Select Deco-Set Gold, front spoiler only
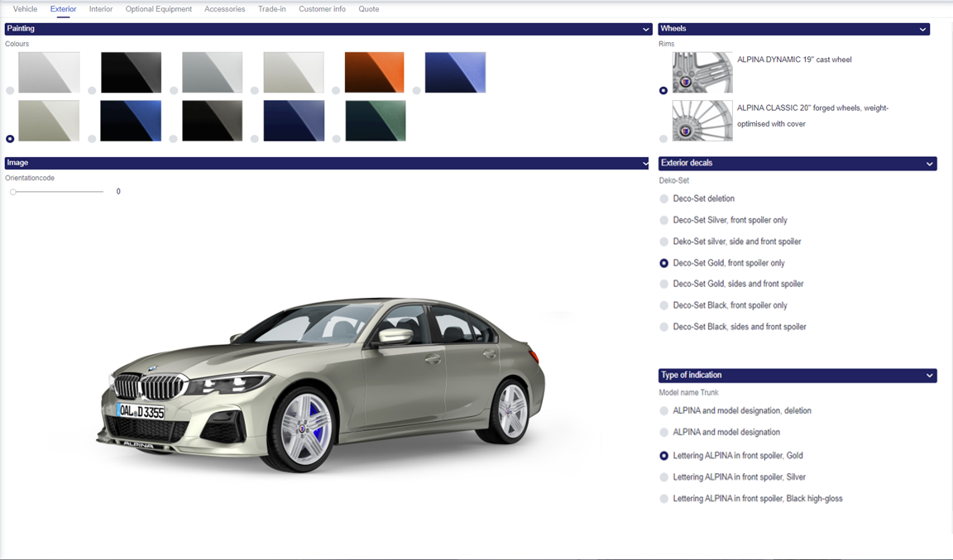The height and width of the screenshot is (560, 953). point(663,263)
